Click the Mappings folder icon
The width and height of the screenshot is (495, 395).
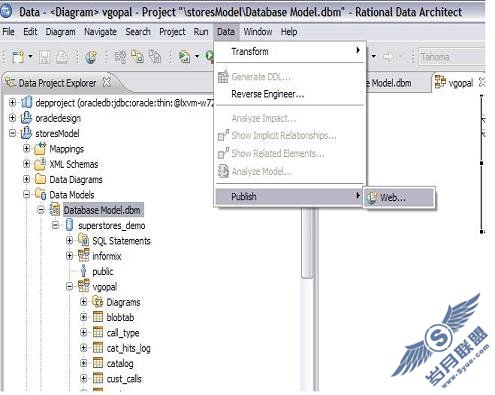40,148
